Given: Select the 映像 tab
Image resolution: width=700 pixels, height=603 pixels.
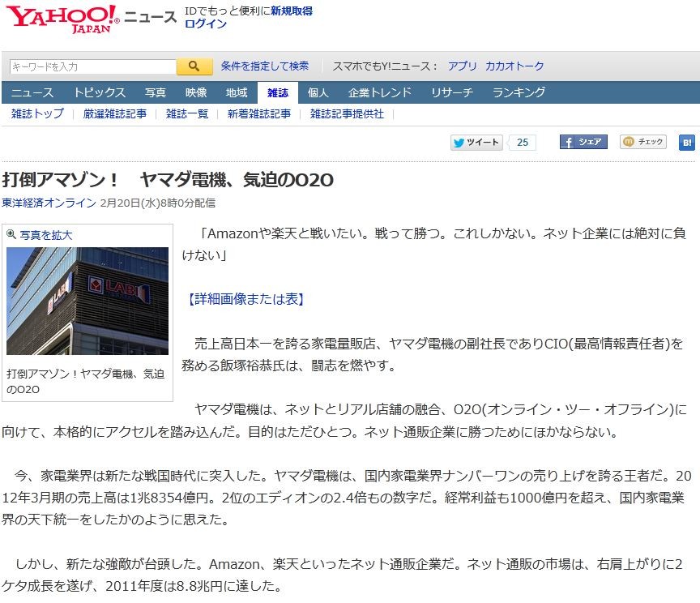Looking at the screenshot, I should (x=196, y=92).
